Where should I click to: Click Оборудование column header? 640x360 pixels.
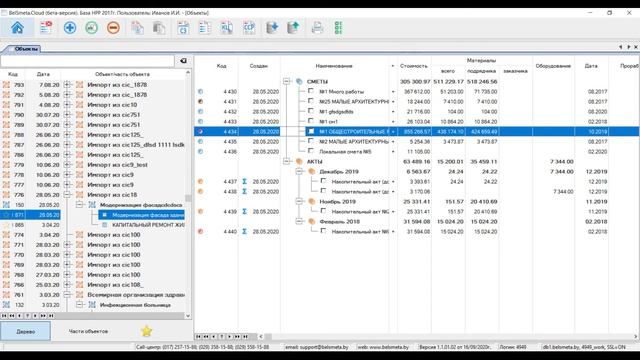(x=553, y=66)
